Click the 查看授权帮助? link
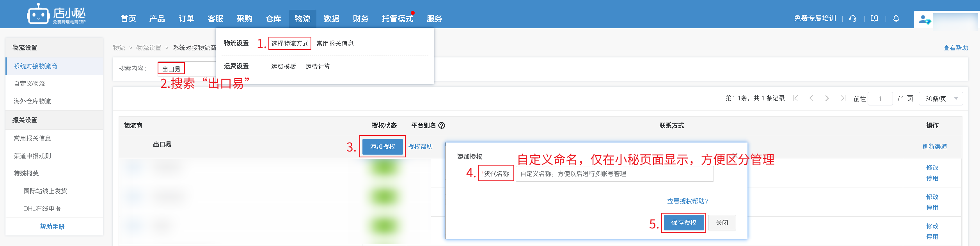980x246 pixels. [687, 201]
